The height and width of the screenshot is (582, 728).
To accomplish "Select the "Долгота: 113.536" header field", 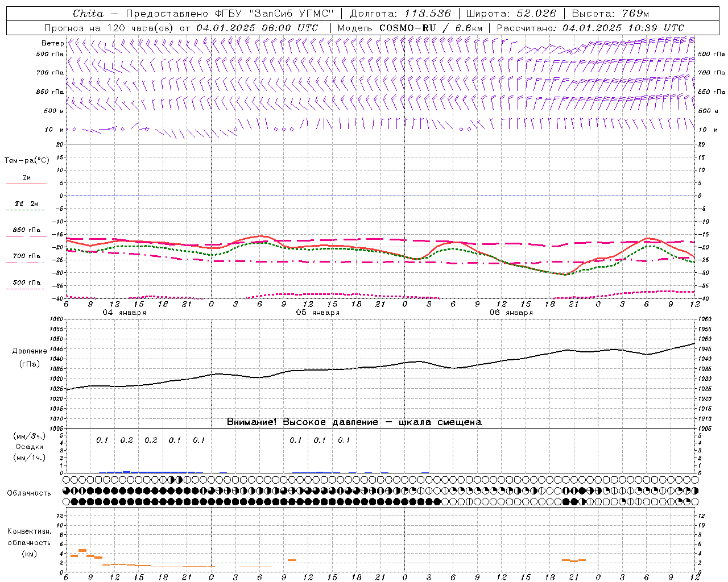I will coord(400,14).
